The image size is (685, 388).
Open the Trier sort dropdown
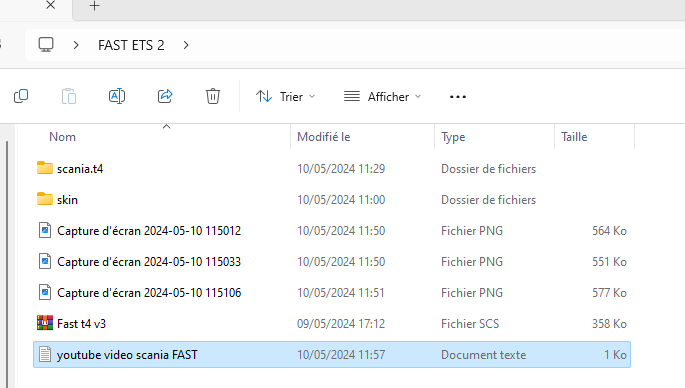coord(285,96)
